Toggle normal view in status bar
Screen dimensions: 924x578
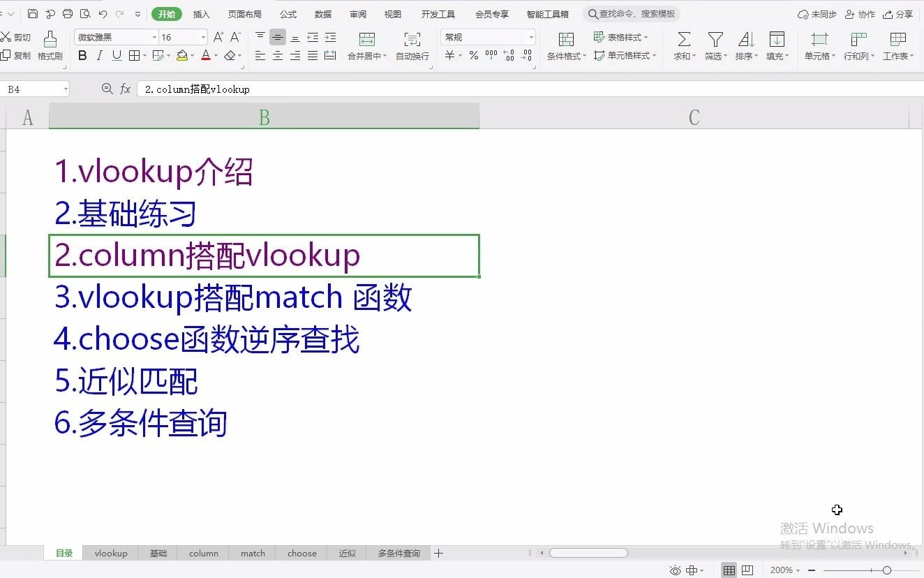pos(729,570)
